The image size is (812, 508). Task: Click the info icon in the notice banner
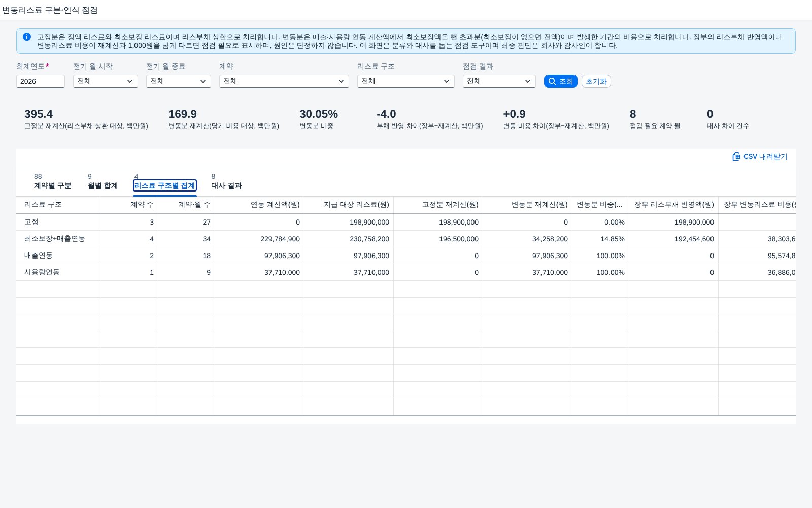(x=27, y=37)
